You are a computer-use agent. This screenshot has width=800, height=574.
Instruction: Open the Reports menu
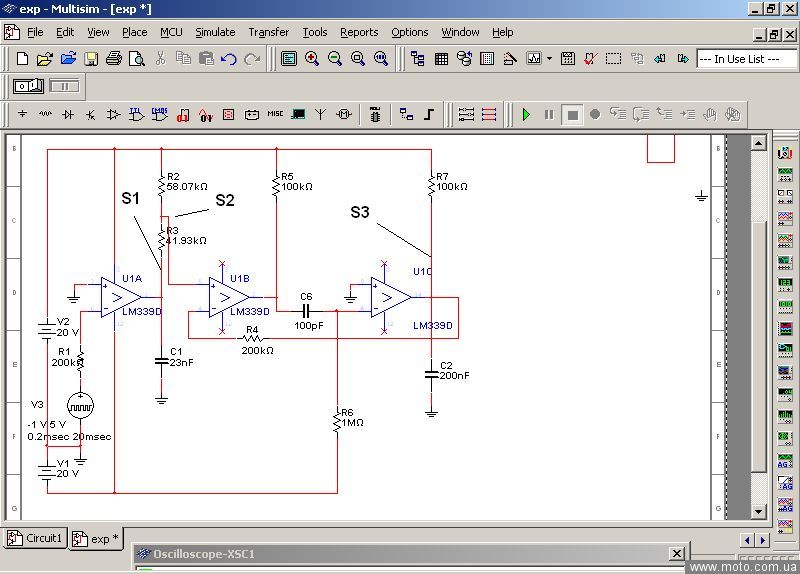[359, 32]
